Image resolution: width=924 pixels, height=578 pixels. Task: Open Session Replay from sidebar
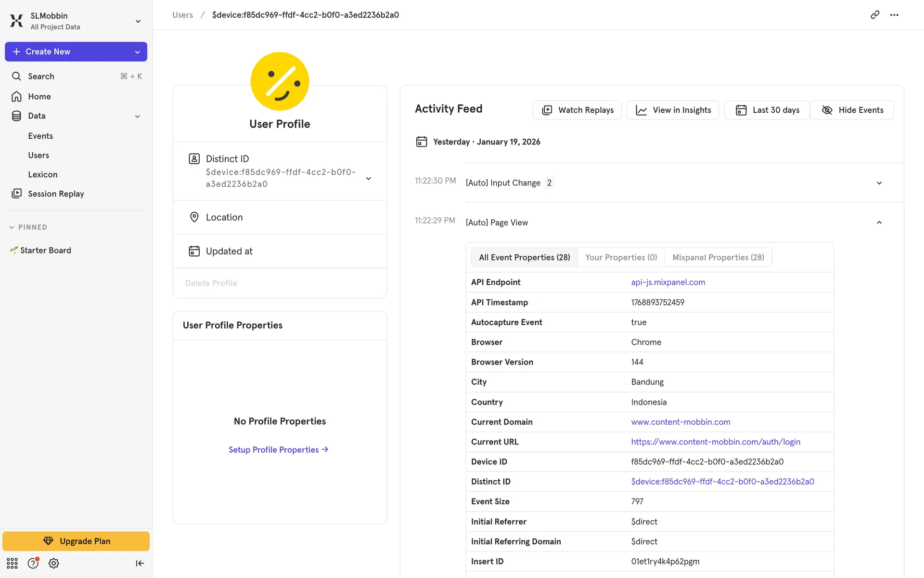coord(56,194)
